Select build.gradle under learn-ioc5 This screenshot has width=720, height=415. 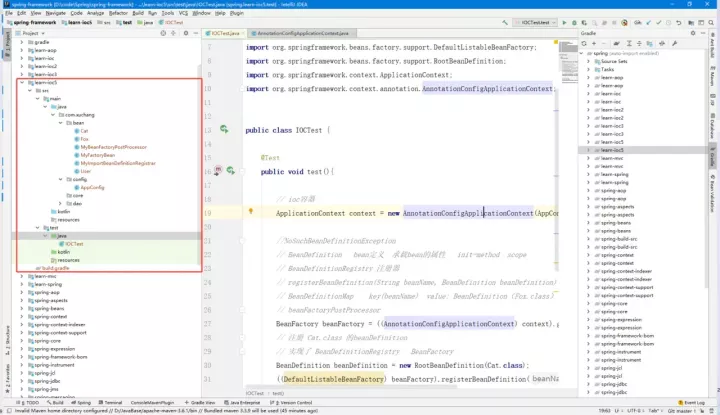click(52, 268)
